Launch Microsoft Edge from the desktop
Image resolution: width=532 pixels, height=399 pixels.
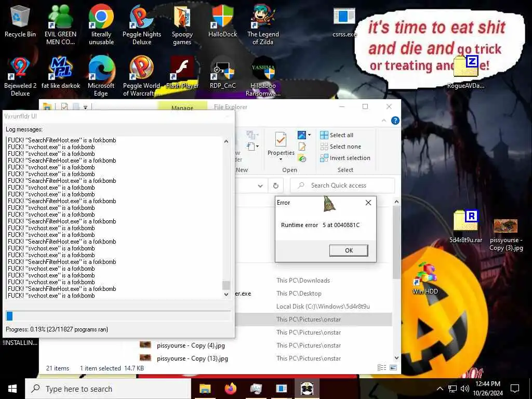(101, 76)
